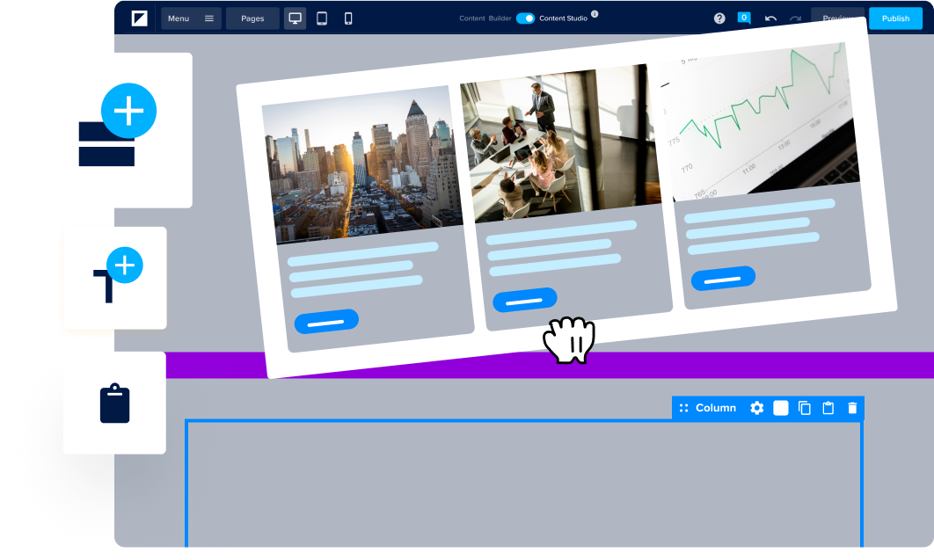The image size is (934, 560).
Task: Toggle Content Builder / Content Studio switch
Action: point(525,18)
